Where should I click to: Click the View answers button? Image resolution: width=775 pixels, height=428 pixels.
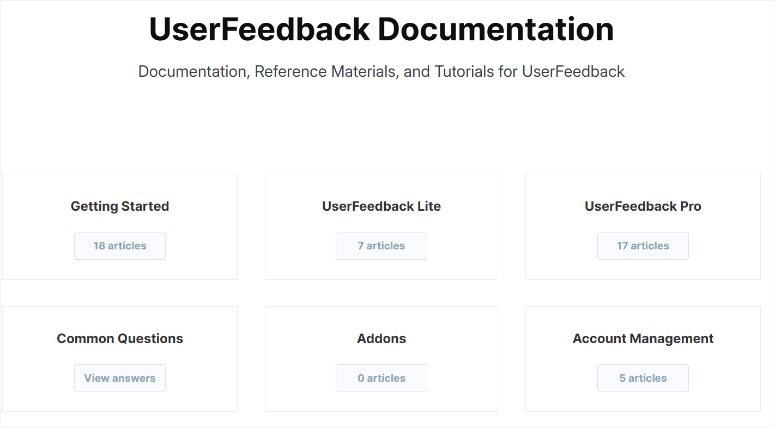coord(120,378)
